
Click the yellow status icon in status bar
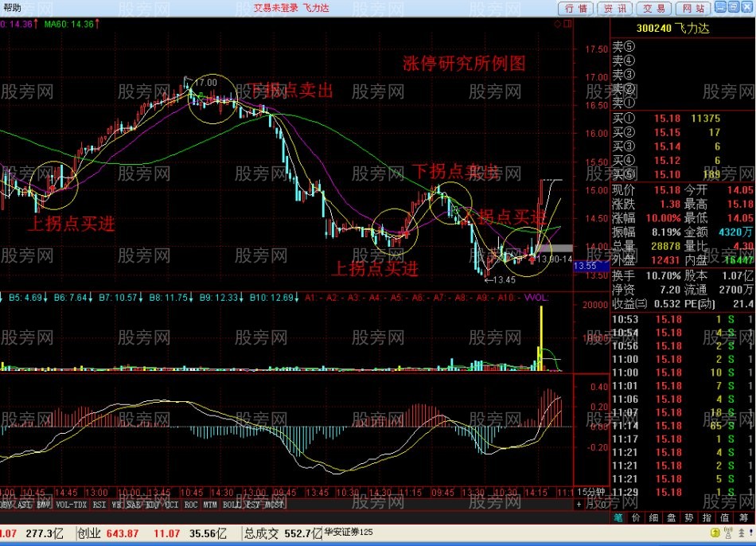pos(715,533)
